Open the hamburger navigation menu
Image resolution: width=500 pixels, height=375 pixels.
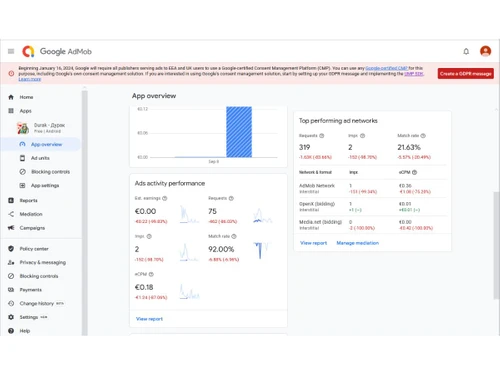(x=11, y=51)
